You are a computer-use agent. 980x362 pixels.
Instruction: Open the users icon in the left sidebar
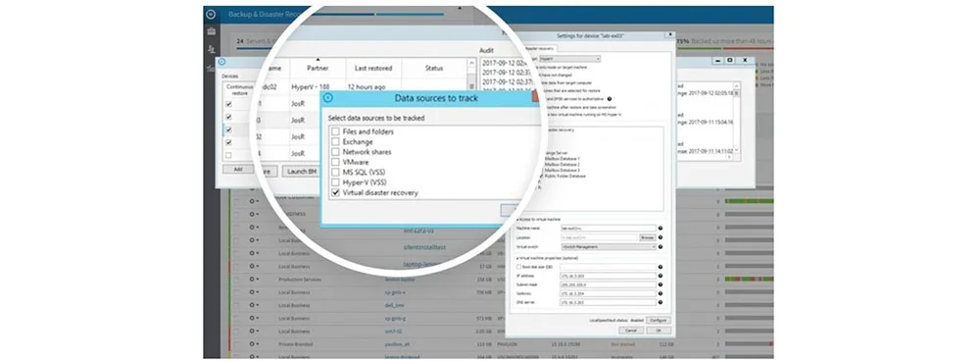pos(212,49)
